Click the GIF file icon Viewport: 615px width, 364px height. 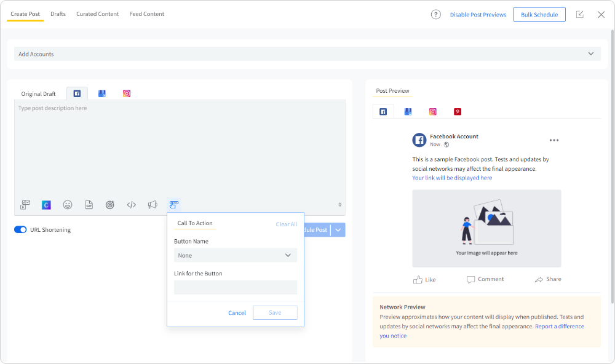(x=89, y=205)
